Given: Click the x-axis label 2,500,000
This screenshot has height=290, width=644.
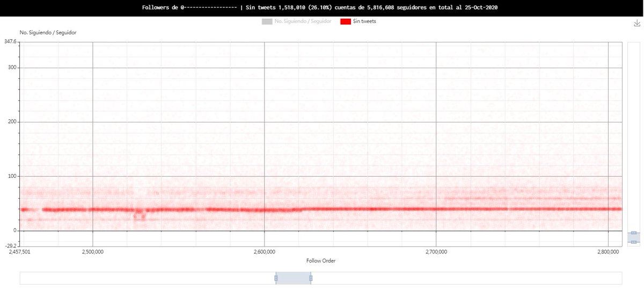Looking at the screenshot, I should (93, 251).
